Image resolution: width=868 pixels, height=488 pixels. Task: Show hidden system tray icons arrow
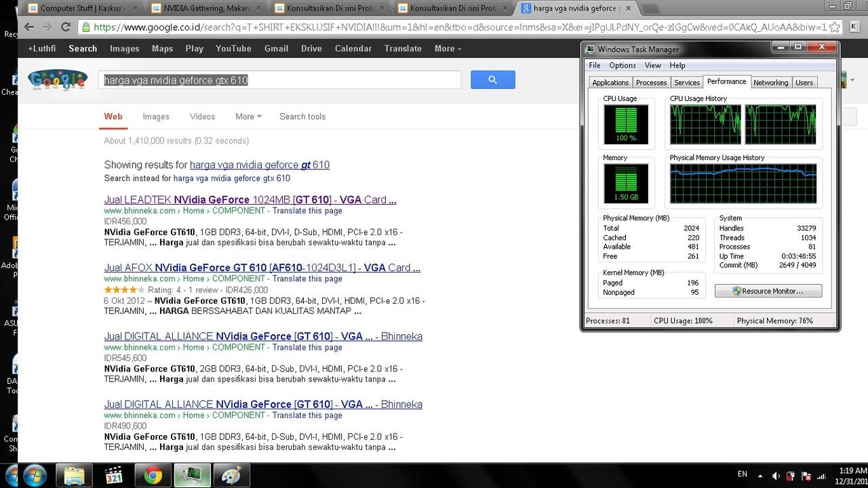[761, 476]
